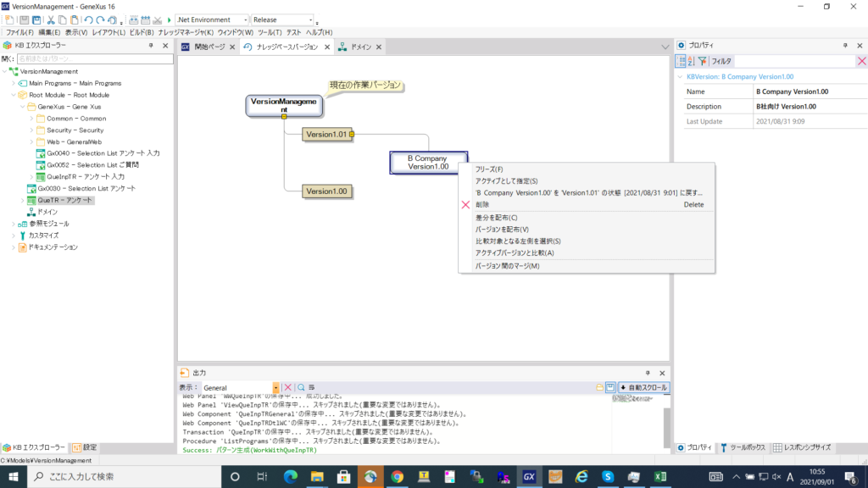Open the Release configuration dropdown
This screenshot has width=868, height=488.
(310, 20)
